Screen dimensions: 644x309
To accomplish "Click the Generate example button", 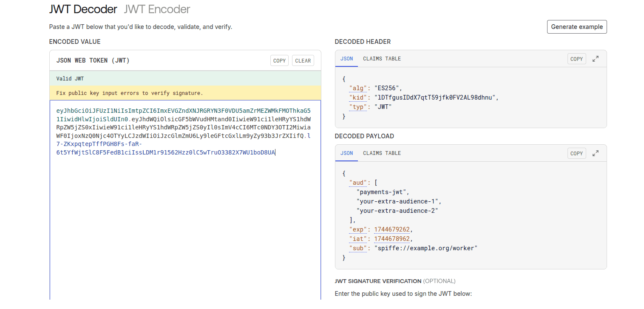I will [x=576, y=27].
